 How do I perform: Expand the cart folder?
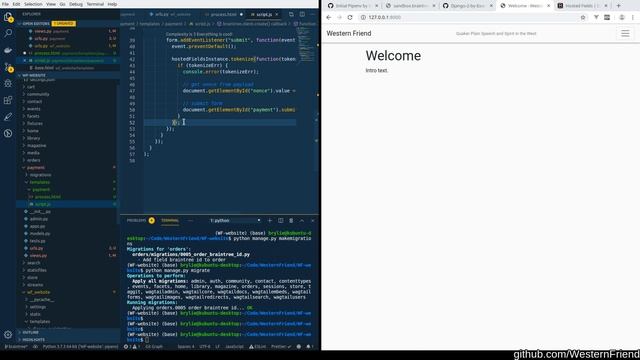point(31,87)
